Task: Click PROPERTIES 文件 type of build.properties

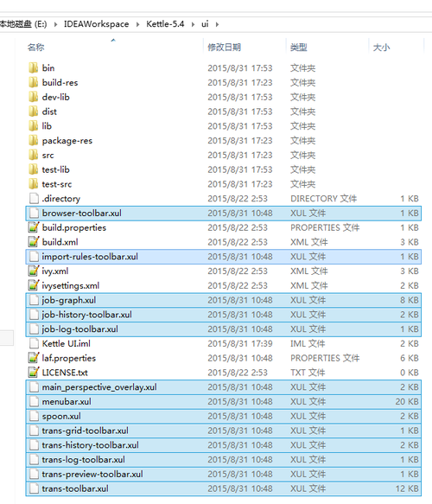Action: pyautogui.click(x=325, y=227)
